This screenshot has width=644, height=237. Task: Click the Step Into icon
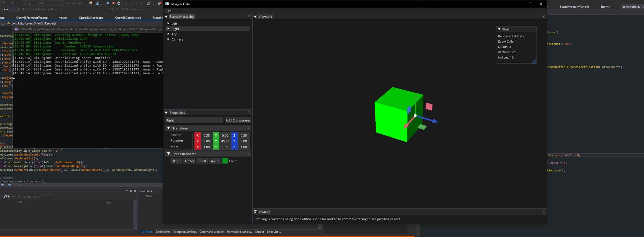[x=131, y=3]
